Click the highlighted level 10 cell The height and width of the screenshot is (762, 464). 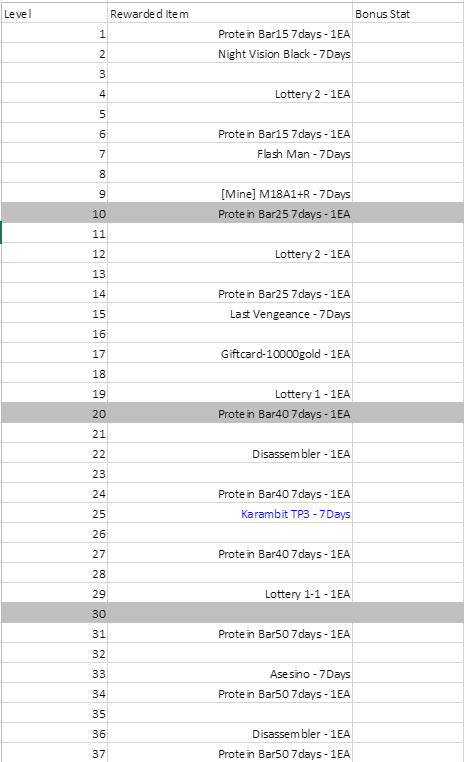tap(54, 214)
